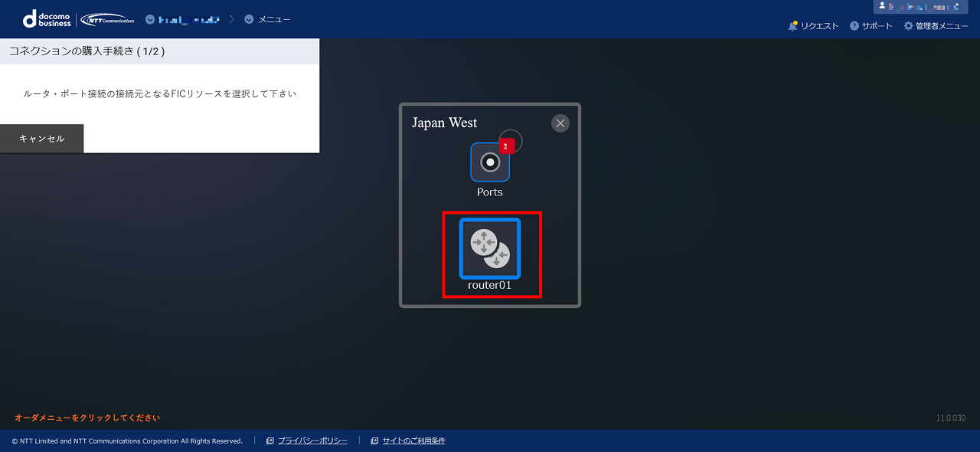The width and height of the screenshot is (980, 452).
Task: Open the Ports icon in Japan West
Action: tap(489, 162)
